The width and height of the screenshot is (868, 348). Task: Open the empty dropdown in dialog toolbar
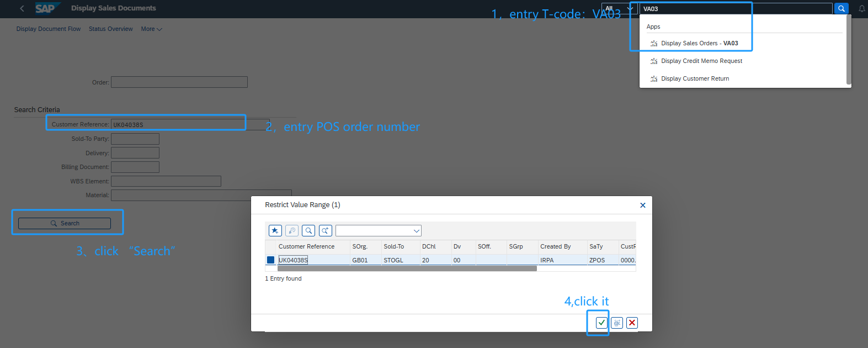point(379,230)
